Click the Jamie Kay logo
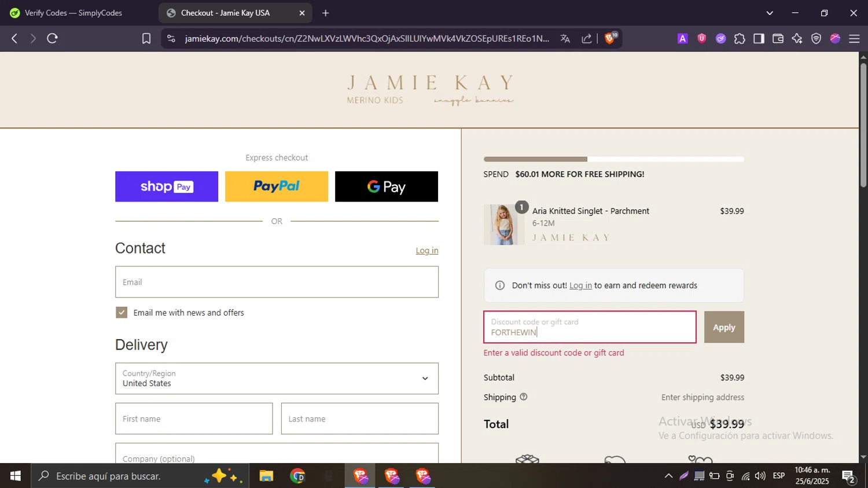868x488 pixels. (430, 90)
